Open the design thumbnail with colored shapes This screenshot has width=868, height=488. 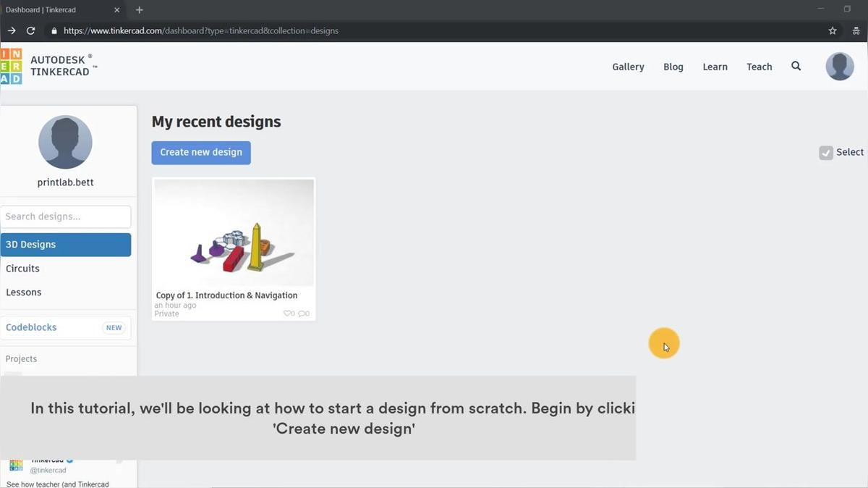click(234, 232)
